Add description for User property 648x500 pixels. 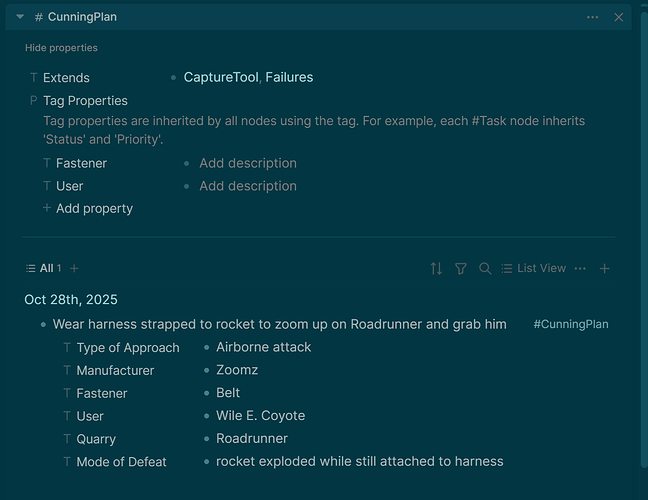tap(247, 186)
